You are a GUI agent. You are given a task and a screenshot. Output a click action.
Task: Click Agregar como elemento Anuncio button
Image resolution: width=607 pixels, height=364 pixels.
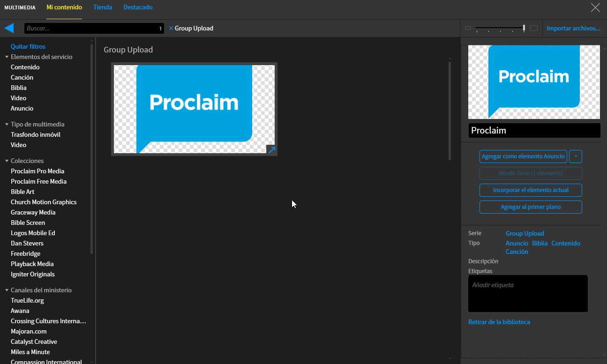523,156
